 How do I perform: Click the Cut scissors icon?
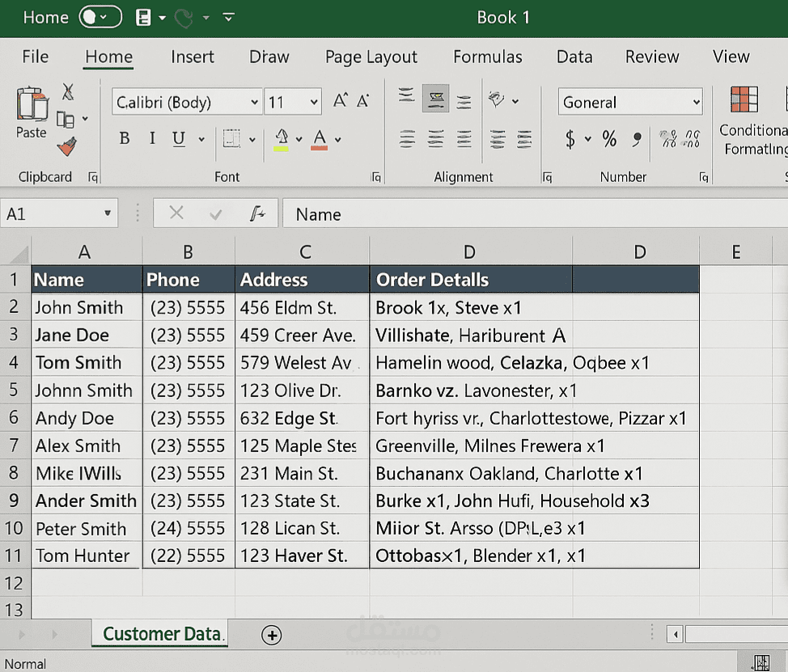click(68, 92)
